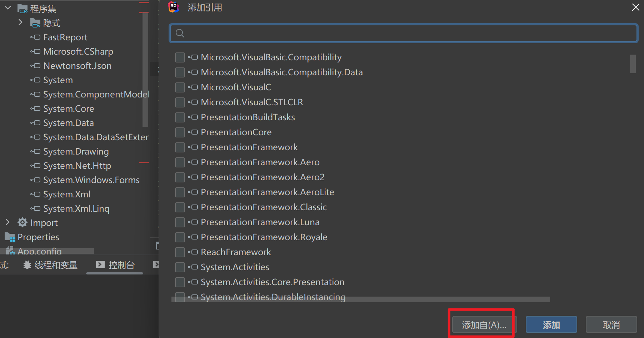Image resolution: width=644 pixels, height=338 pixels.
Task: Expand the 隐式 tree node
Action: pos(20,22)
